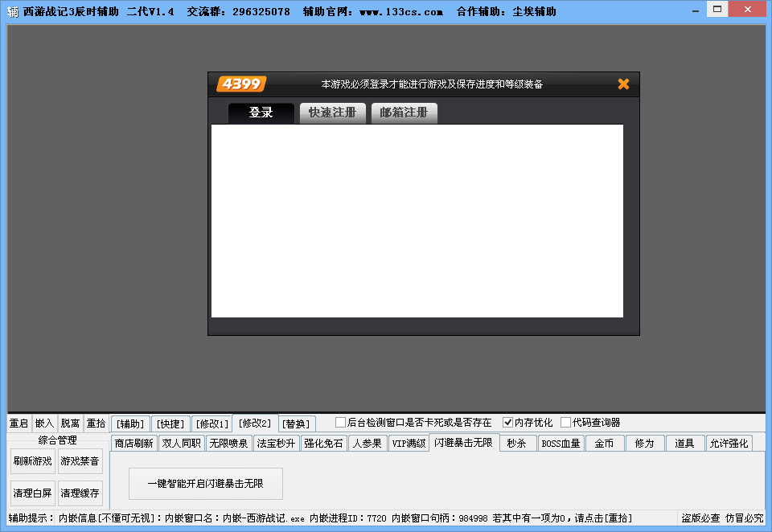Click the white login form area
Viewport: 772px width, 532px height.
417,221
